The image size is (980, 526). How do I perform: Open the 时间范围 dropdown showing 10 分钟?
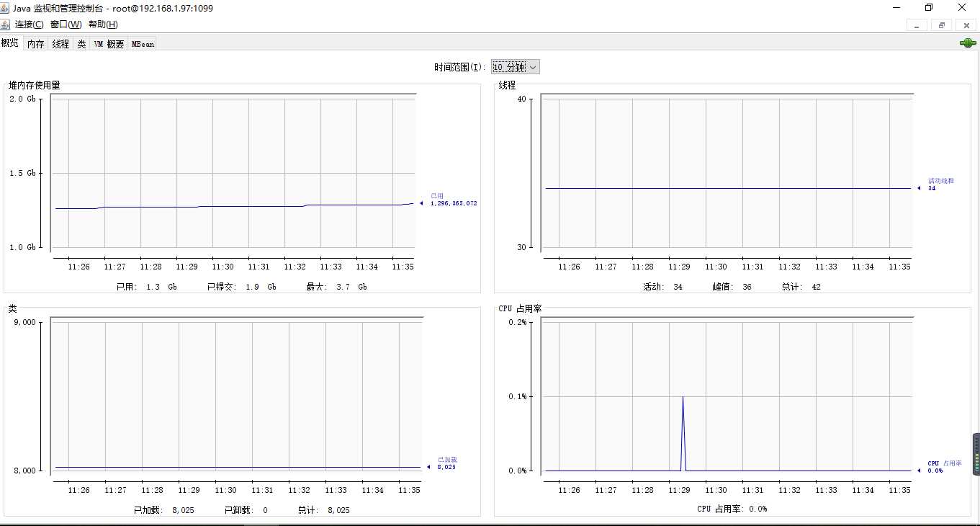[516, 66]
